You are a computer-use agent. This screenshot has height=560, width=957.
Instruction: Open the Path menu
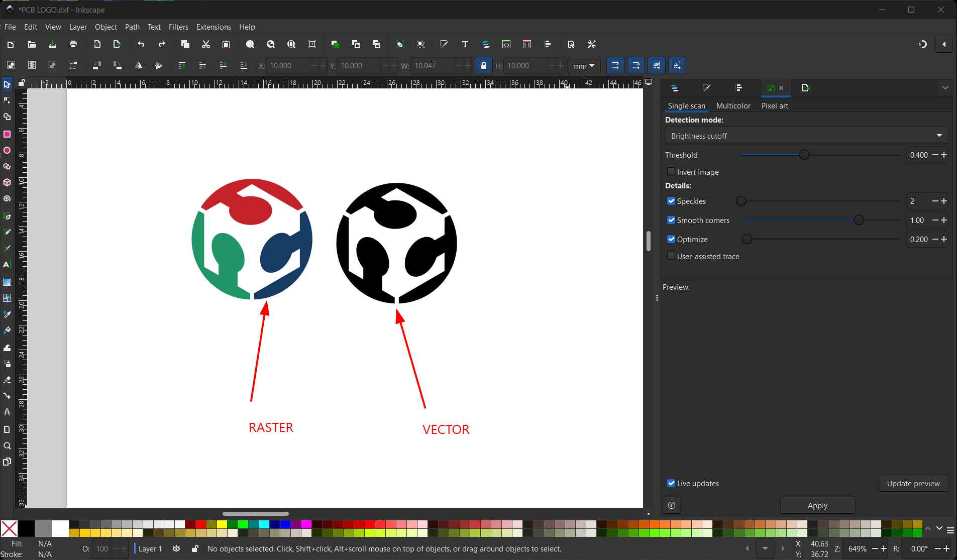pos(132,27)
